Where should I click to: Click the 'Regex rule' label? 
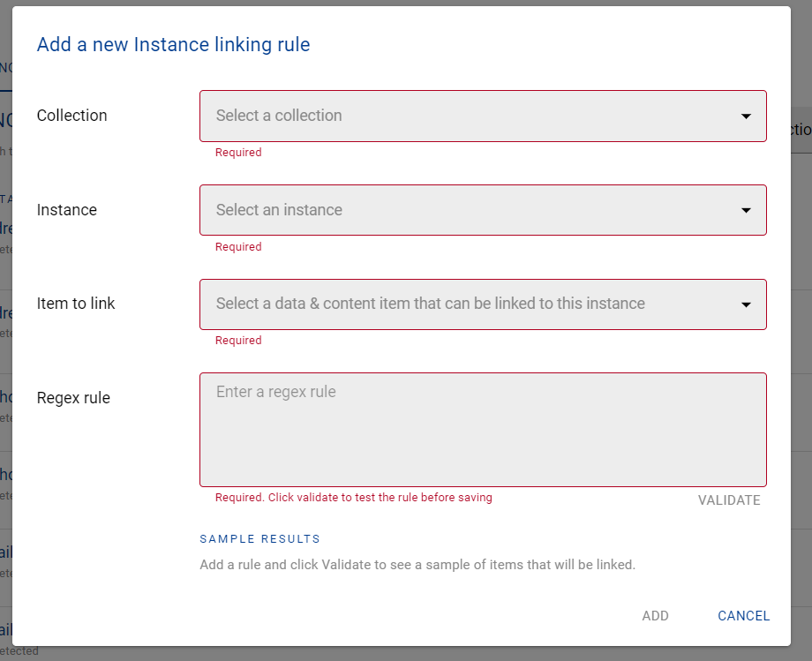(x=73, y=398)
